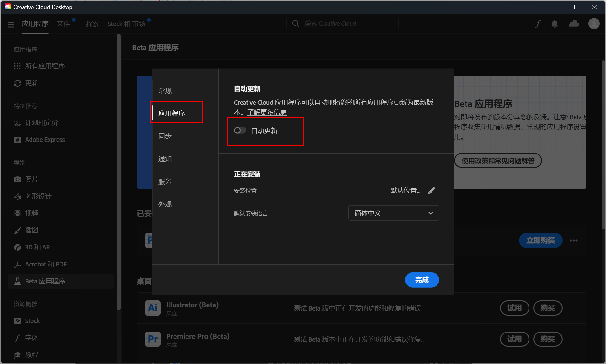The height and width of the screenshot is (364, 606).
Task: Maximize the Creative Cloud Desktop window
Action: [572, 7]
